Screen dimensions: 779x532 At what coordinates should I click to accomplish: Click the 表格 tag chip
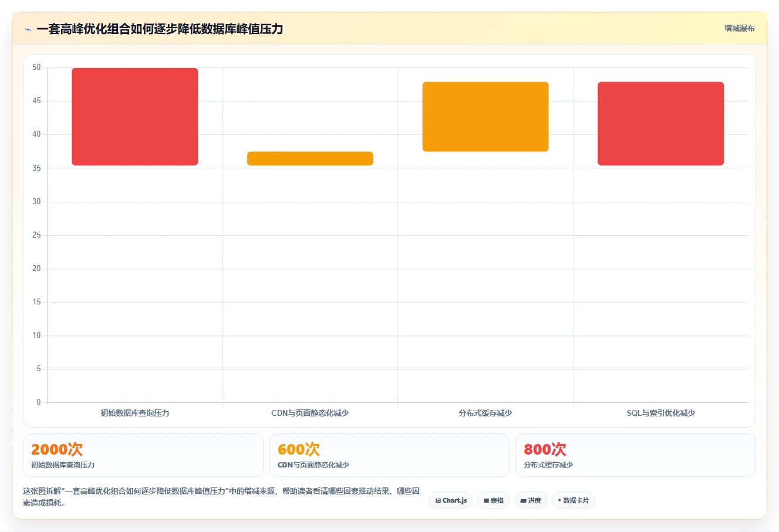(x=493, y=500)
